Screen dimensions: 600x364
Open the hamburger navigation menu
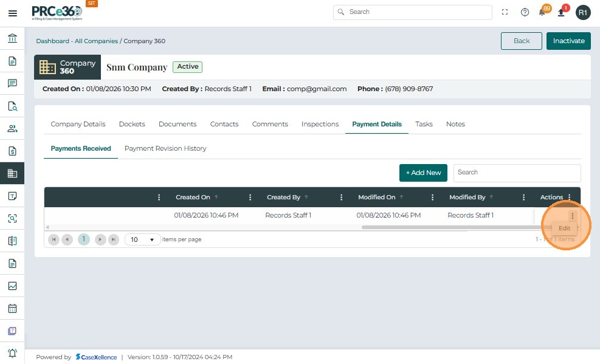(12, 13)
